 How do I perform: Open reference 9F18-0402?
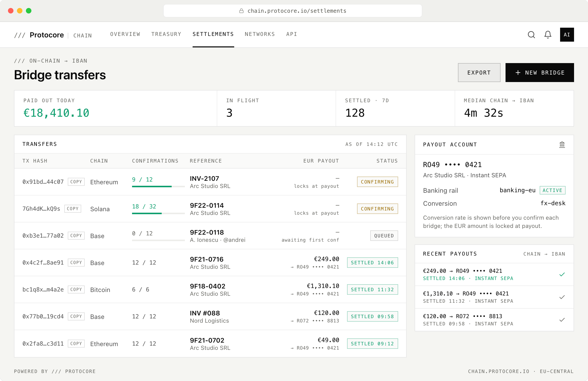point(208,286)
